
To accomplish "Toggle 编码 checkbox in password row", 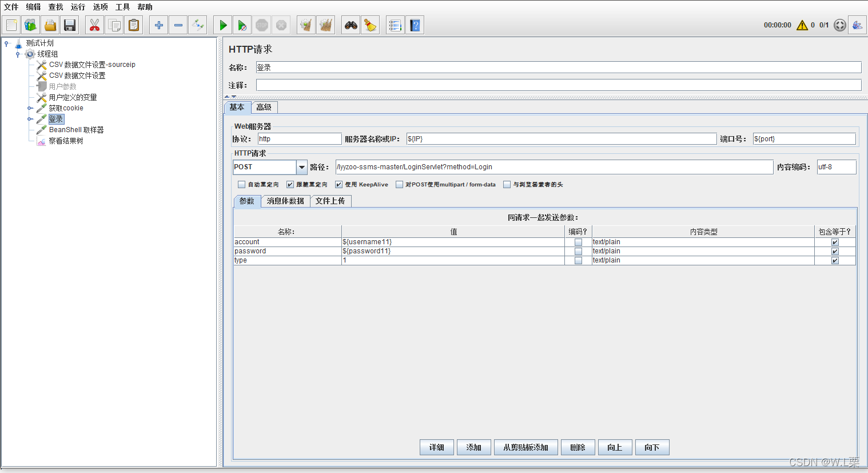I will click(x=578, y=252).
